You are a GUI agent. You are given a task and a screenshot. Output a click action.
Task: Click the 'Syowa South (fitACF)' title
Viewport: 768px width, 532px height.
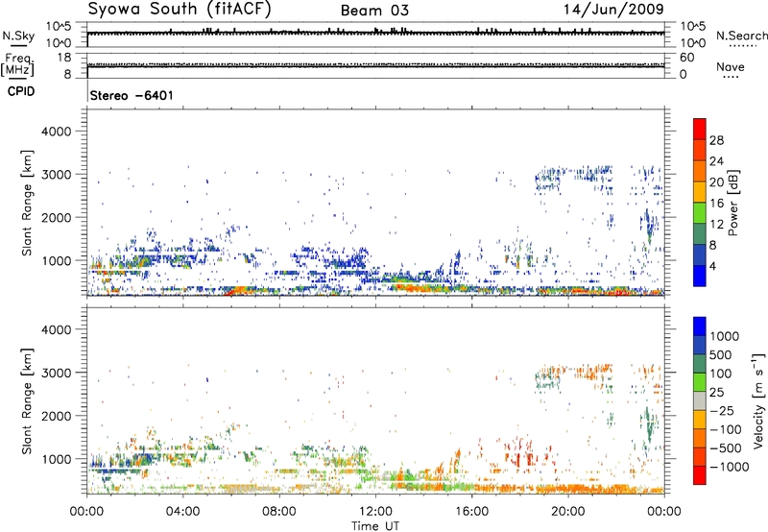coord(179,10)
